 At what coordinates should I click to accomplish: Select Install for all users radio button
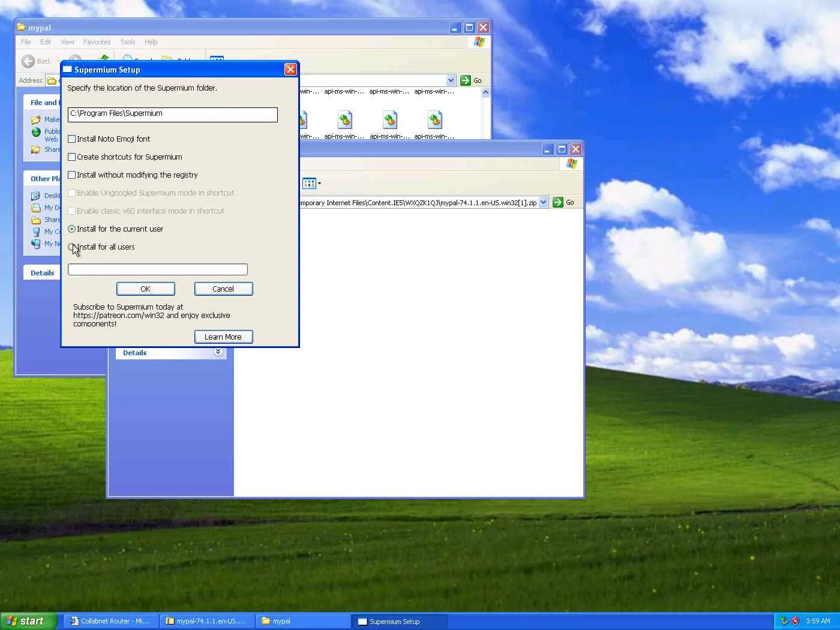[x=72, y=247]
